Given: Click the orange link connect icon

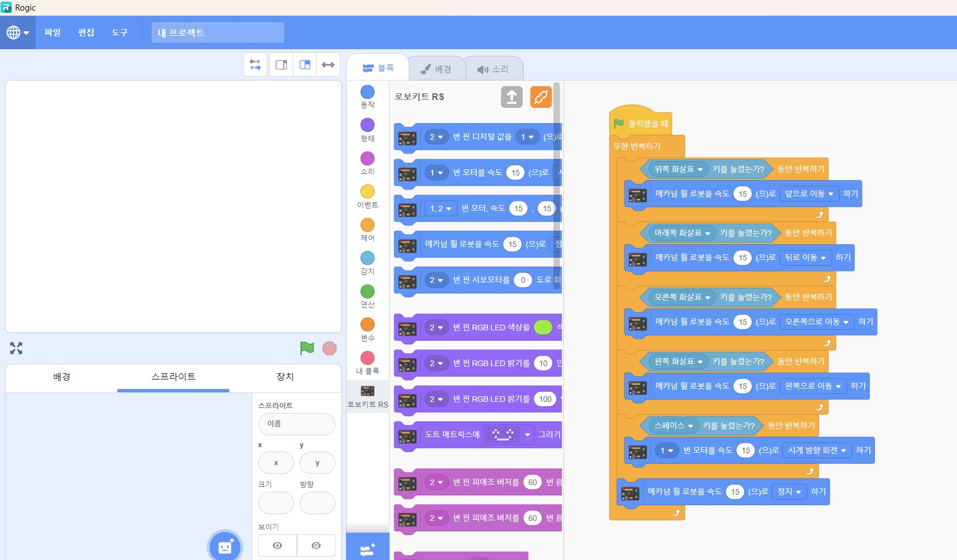Looking at the screenshot, I should (x=541, y=97).
